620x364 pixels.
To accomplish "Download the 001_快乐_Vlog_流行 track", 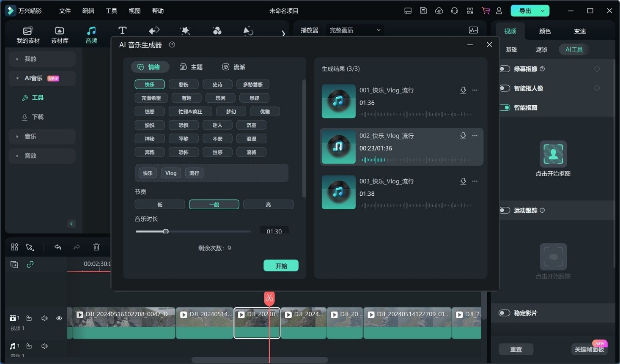I will [x=463, y=90].
